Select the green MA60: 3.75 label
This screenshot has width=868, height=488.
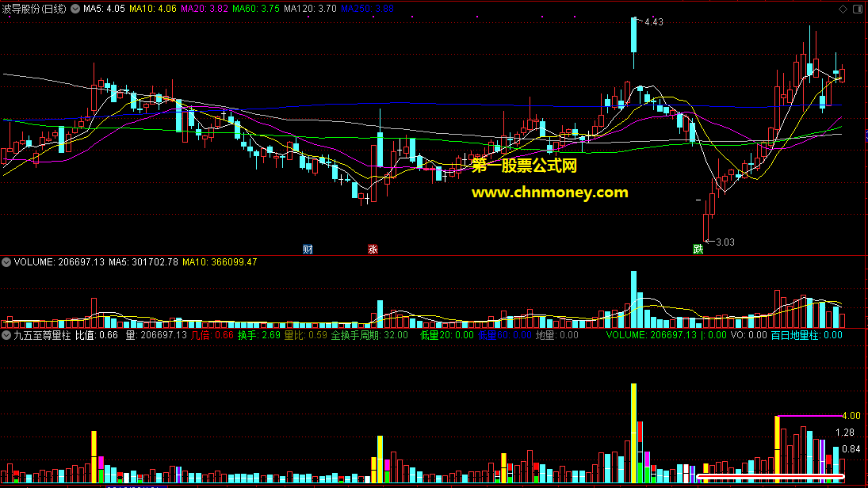click(x=256, y=9)
